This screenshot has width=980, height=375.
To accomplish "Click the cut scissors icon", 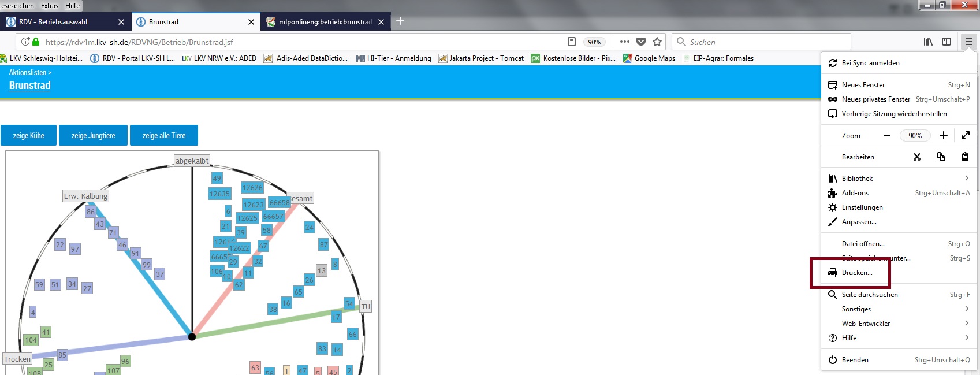I will click(x=917, y=157).
